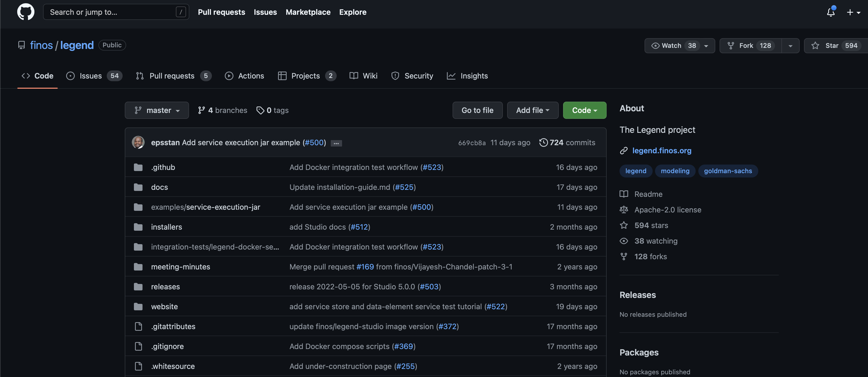Open the finos organization link
Viewport: 868px width, 377px height.
(41, 45)
